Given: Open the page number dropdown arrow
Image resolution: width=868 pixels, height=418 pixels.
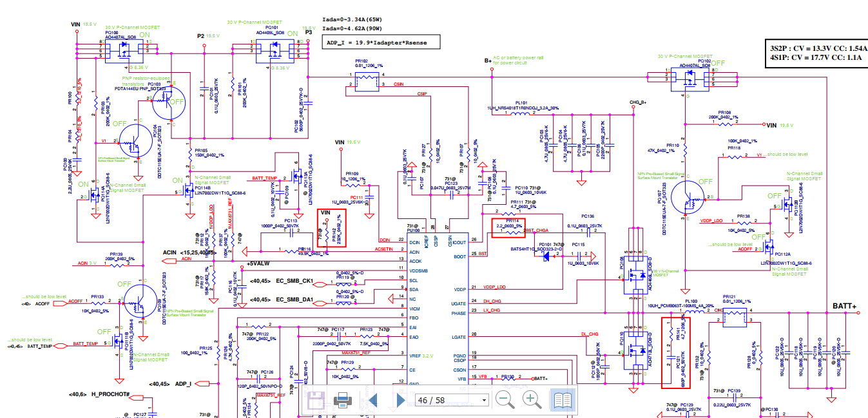Looking at the screenshot, I should 484,401.
